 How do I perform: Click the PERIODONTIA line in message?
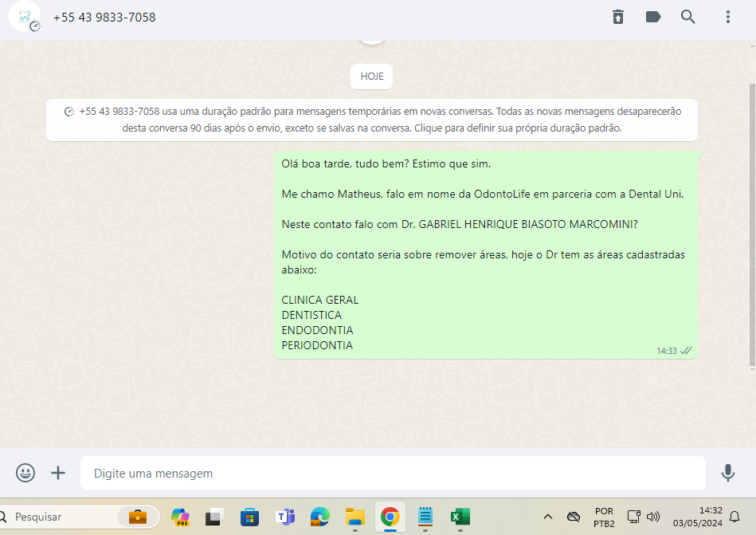pyautogui.click(x=317, y=345)
